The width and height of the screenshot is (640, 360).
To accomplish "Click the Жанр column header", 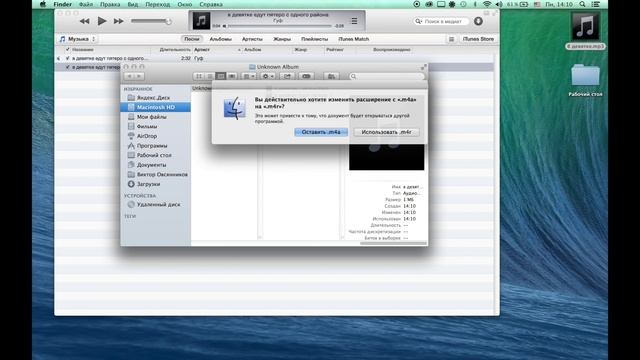I will tap(300, 49).
